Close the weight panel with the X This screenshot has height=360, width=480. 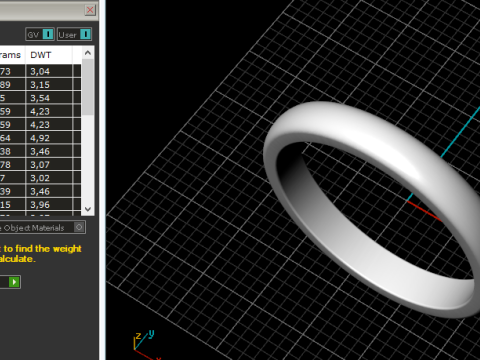[90, 10]
